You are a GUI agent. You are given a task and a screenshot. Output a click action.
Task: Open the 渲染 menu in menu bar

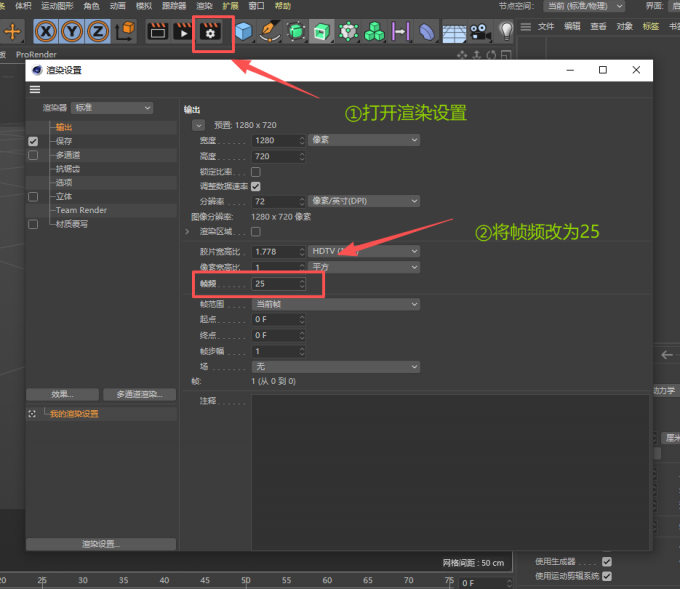204,6
